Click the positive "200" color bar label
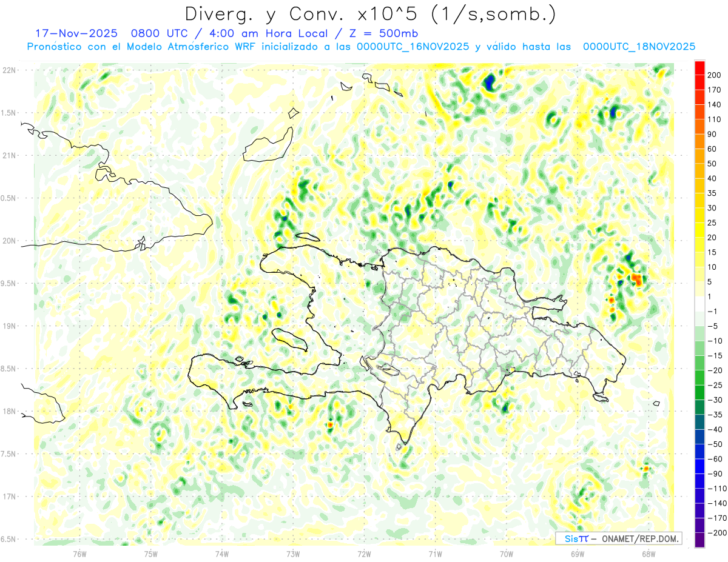728x562 pixels. pyautogui.click(x=715, y=75)
